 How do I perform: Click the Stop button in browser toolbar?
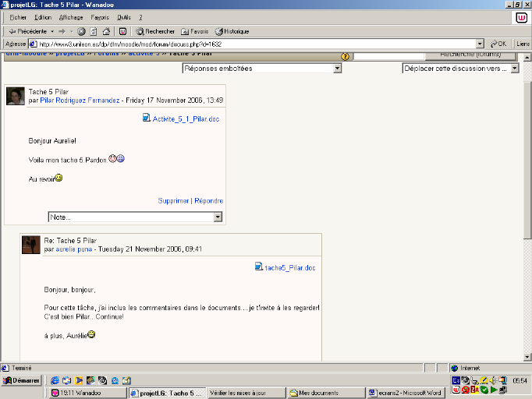pos(82,31)
